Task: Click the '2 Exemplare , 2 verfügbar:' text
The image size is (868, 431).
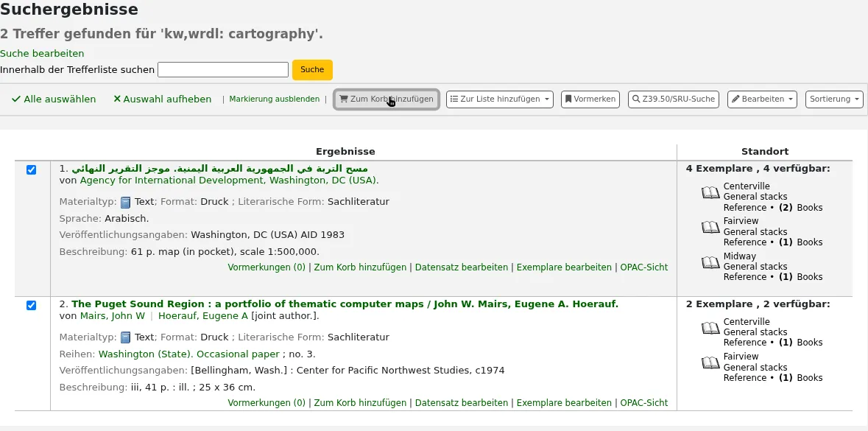Action: (x=758, y=304)
